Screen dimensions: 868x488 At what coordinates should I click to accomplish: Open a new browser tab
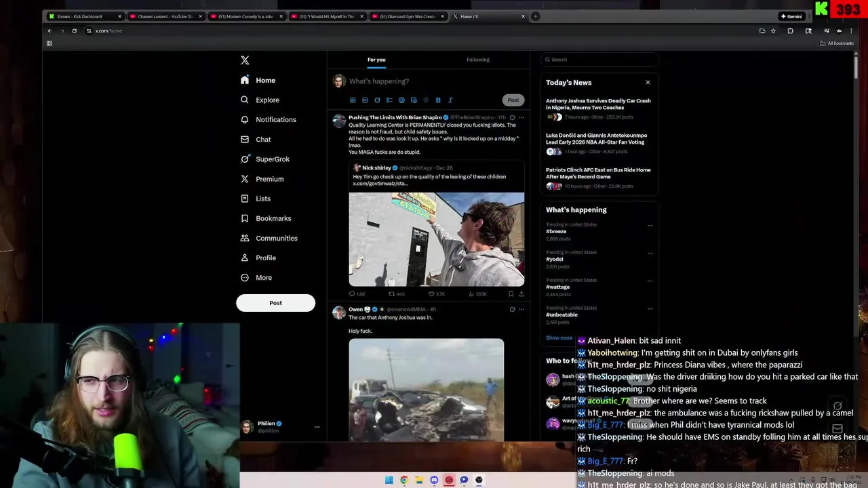click(535, 16)
